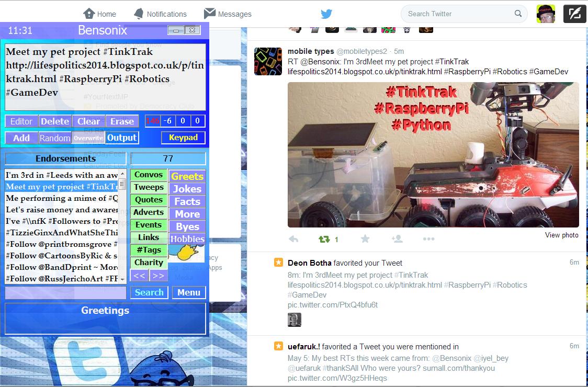
Task: Open mobile types profile avatar
Action: [268, 61]
